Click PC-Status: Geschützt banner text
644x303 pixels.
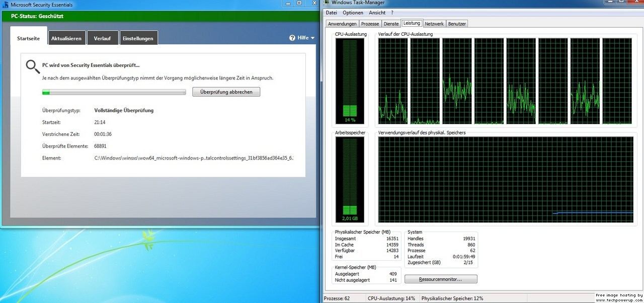37,16
